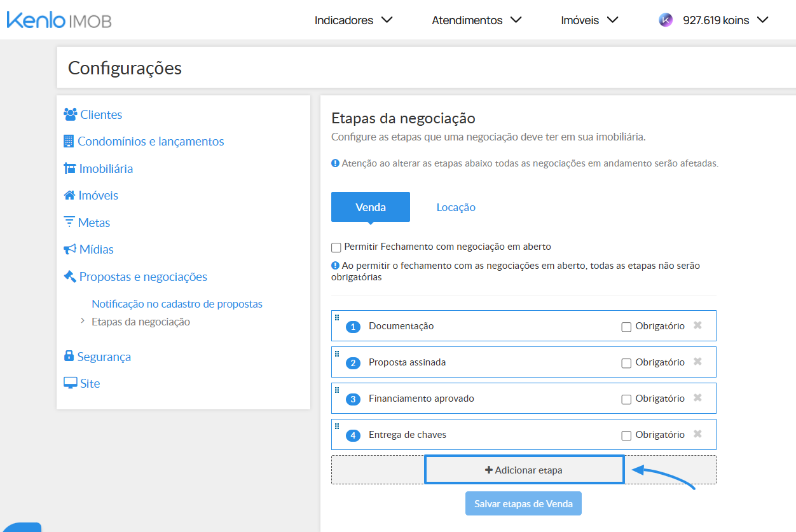Viewport: 796px width, 532px height.
Task: Click the attention info icon
Action: (335, 163)
